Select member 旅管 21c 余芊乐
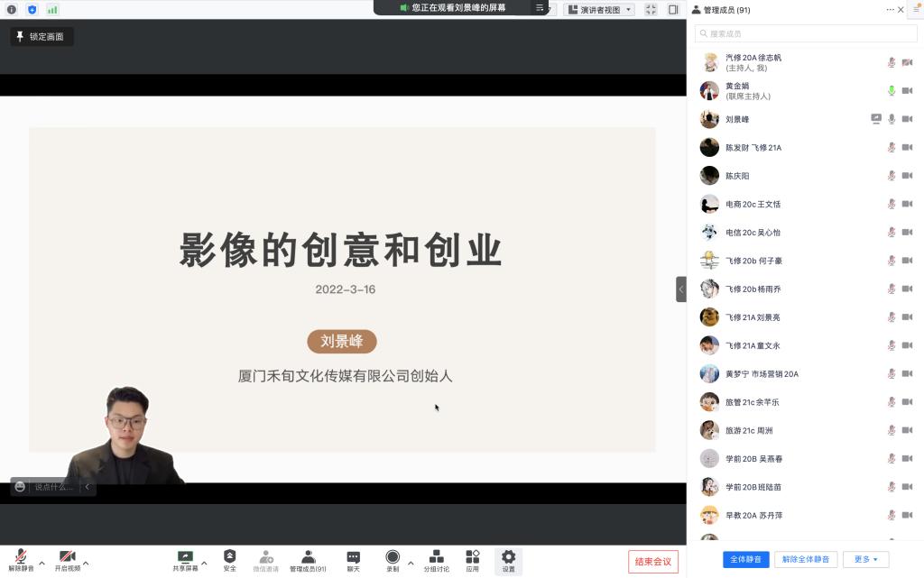This screenshot has height=578, width=924. coord(806,402)
